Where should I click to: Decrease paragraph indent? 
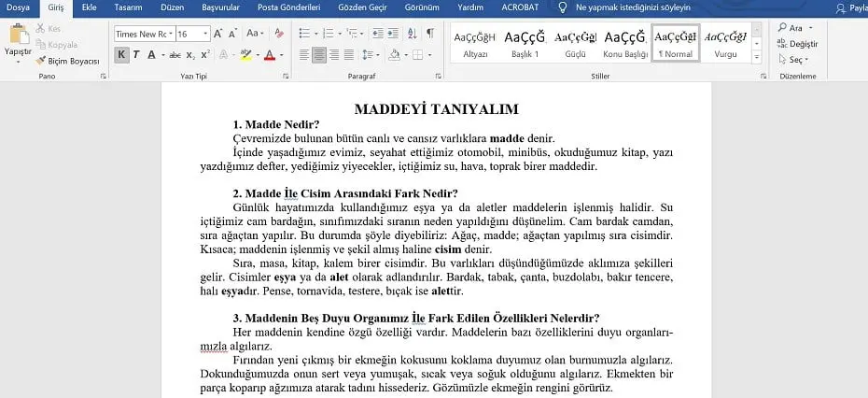378,34
